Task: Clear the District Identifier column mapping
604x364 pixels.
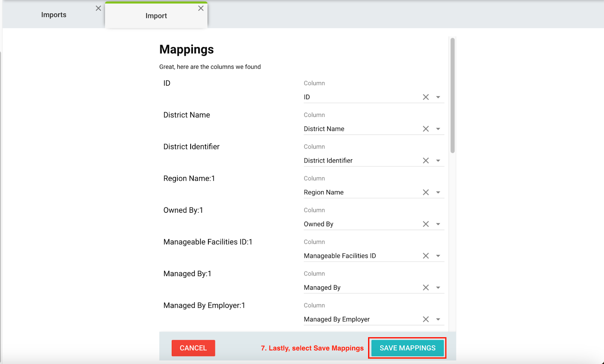Action: (x=426, y=160)
